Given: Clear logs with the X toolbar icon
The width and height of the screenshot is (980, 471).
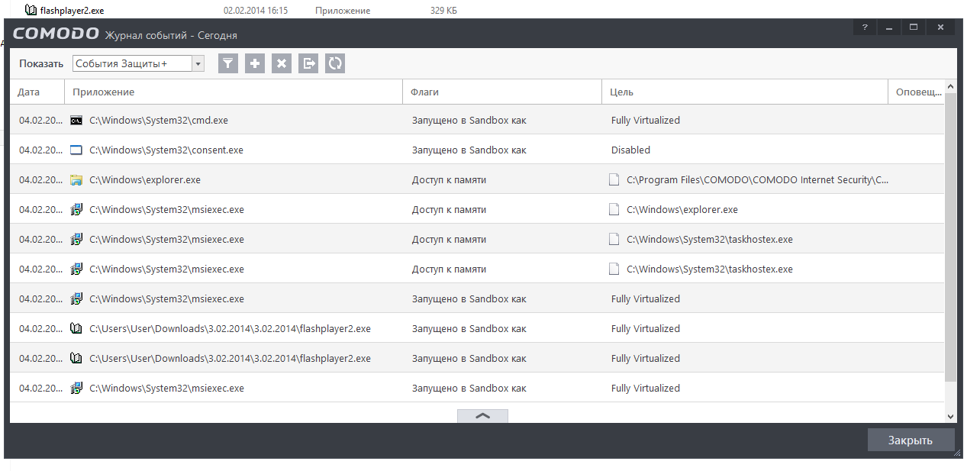Looking at the screenshot, I should point(282,63).
